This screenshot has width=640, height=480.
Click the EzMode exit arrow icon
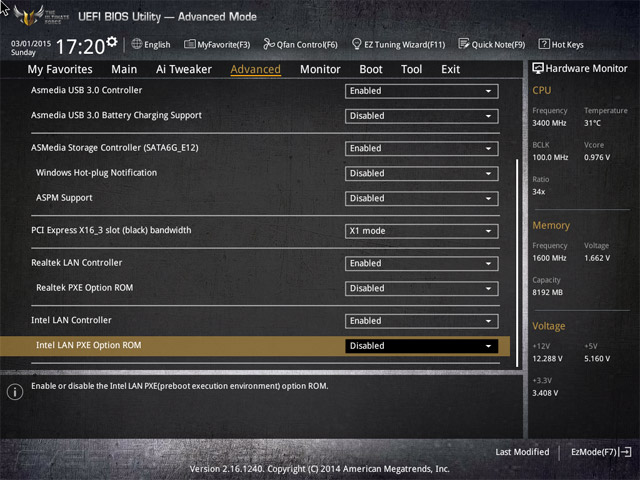(x=625, y=452)
